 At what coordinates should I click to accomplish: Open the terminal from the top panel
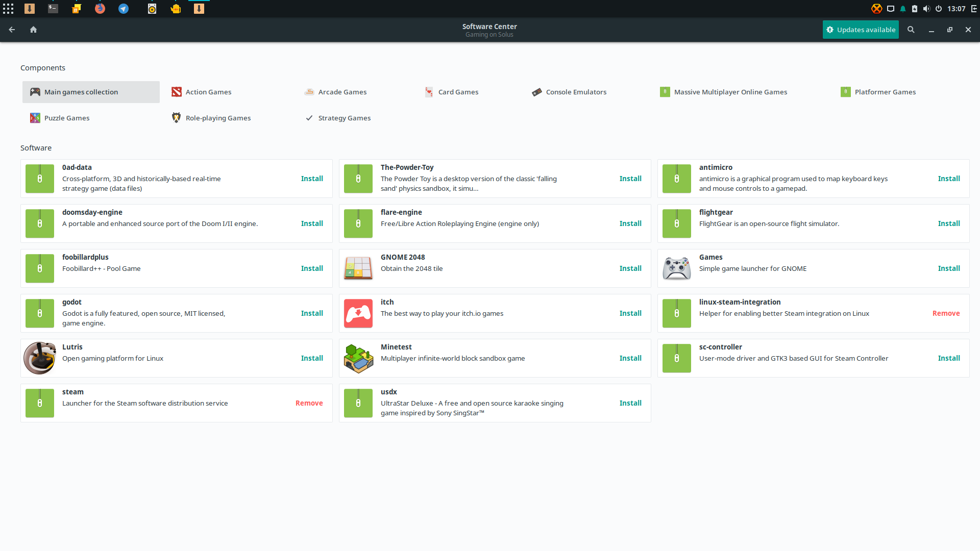[53, 9]
